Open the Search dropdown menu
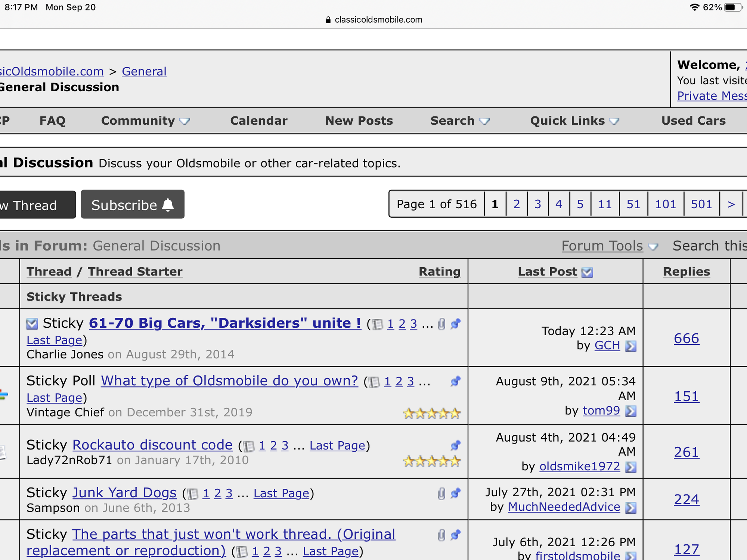Screen dimensions: 747x560 pyautogui.click(x=459, y=121)
